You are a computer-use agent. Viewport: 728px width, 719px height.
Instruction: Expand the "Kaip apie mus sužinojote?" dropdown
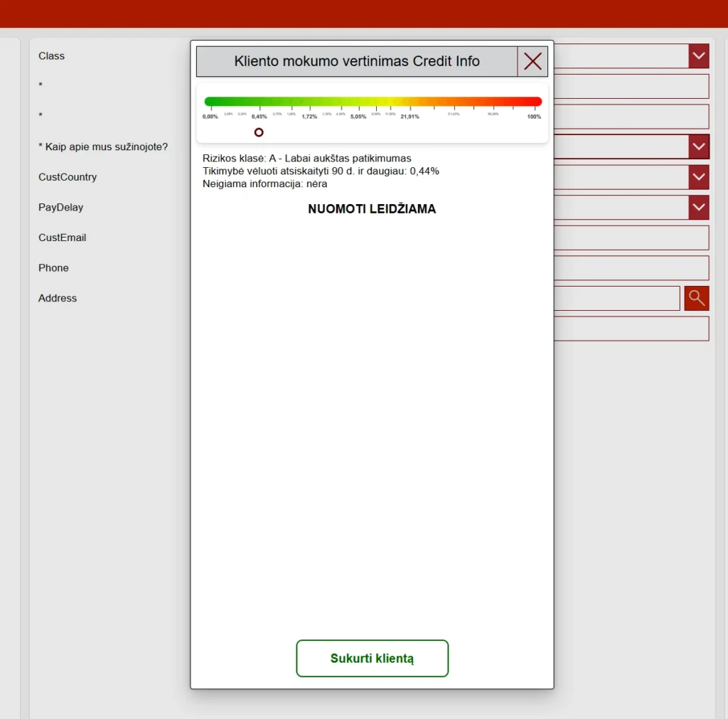698,147
